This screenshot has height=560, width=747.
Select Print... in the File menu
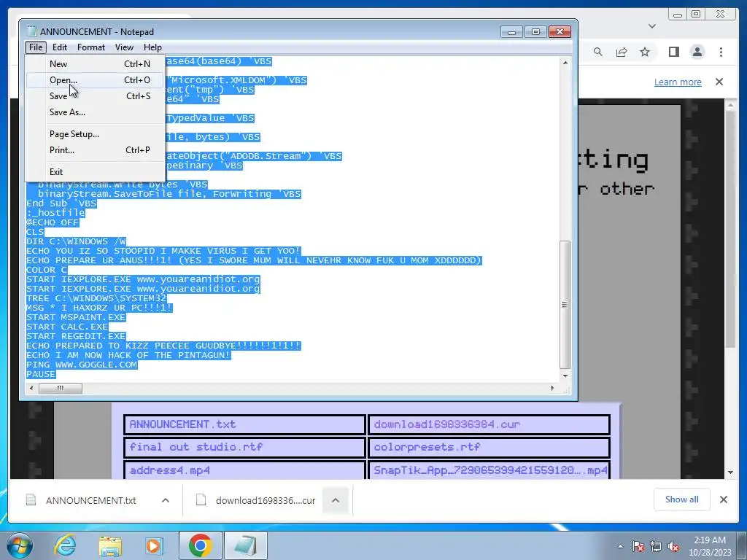coord(95,150)
